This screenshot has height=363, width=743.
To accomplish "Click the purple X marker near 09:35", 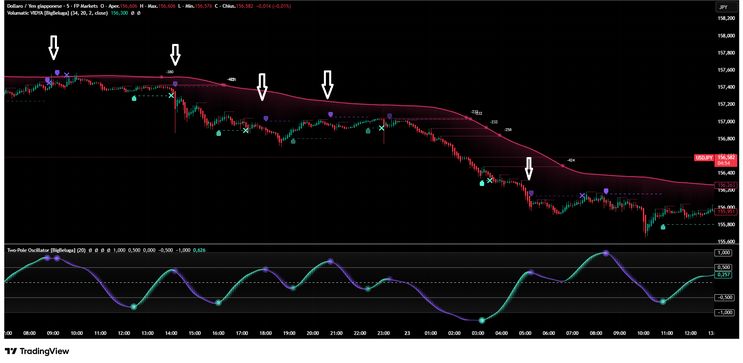I will (x=67, y=75).
